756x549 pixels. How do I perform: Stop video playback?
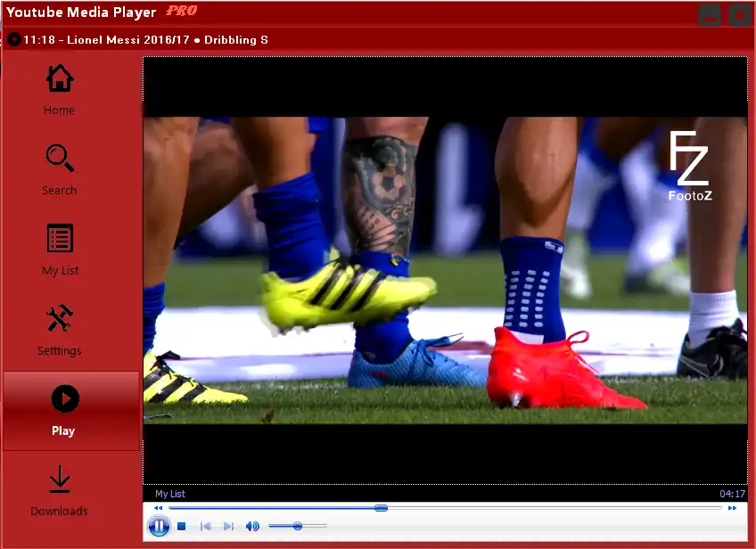pos(181,526)
